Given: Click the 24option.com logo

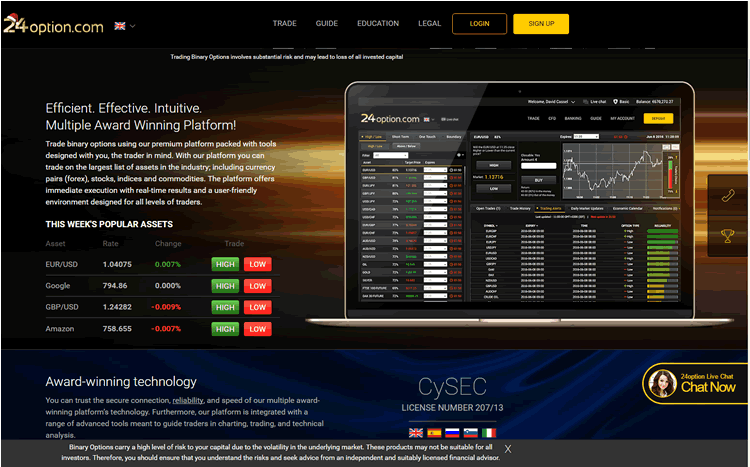Looking at the screenshot, I should (53, 24).
